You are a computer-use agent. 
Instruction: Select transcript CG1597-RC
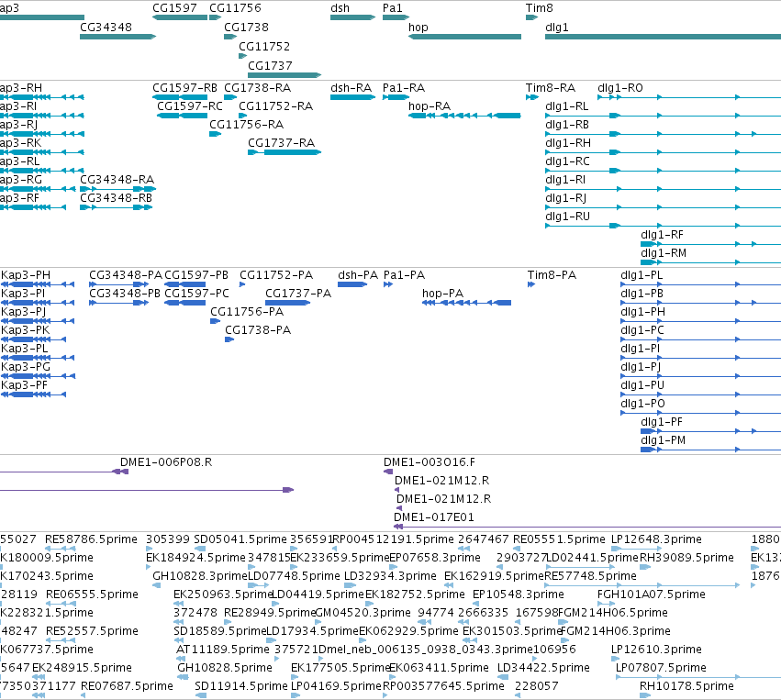(183, 116)
